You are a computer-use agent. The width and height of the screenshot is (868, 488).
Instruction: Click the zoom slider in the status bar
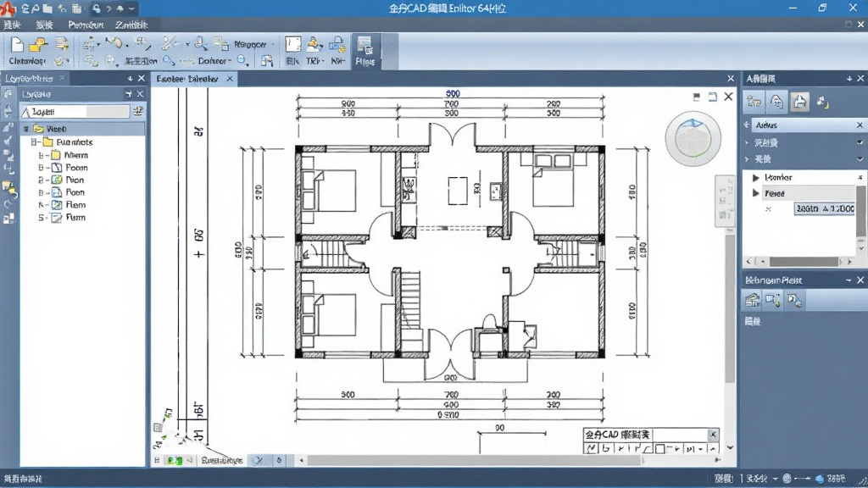click(x=801, y=479)
